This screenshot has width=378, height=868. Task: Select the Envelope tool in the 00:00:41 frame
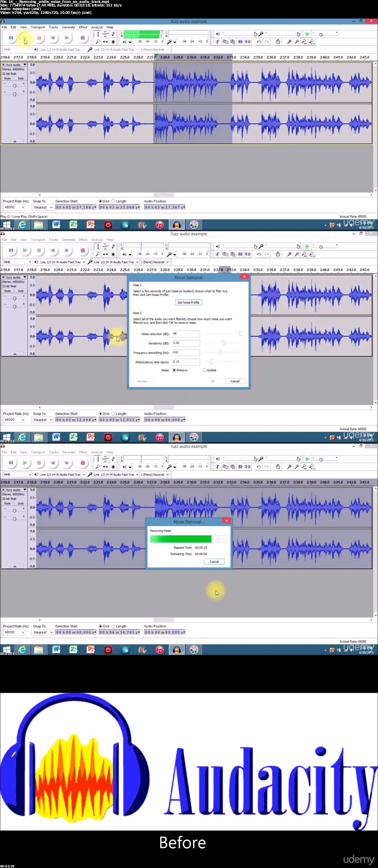pyautogui.click(x=105, y=34)
